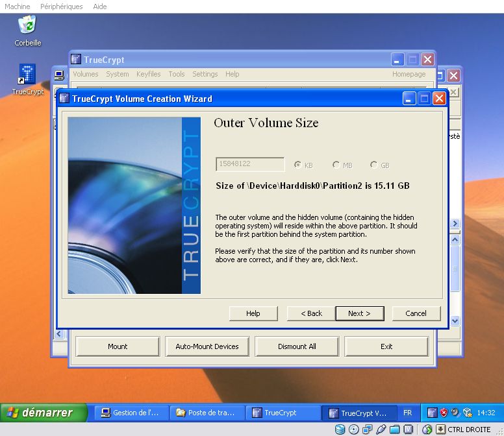The image size is (504, 436).
Task: Select the GB size unit radio button
Action: click(x=373, y=165)
